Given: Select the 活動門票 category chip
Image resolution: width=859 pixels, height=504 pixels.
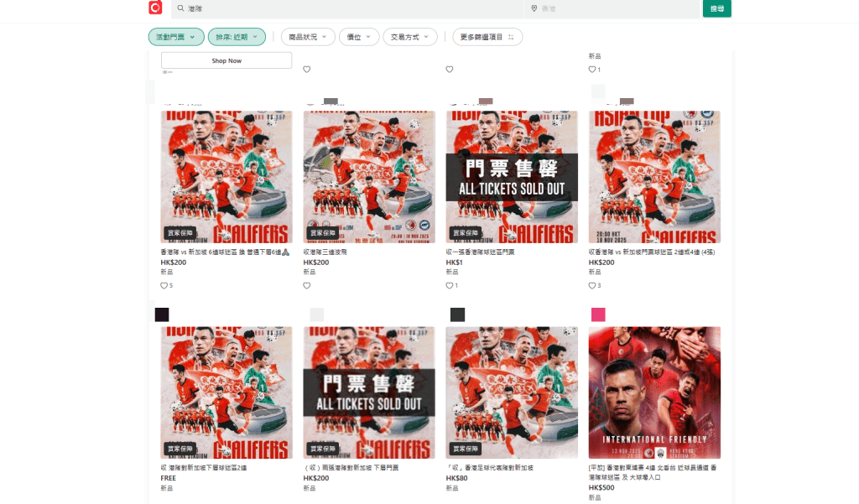Looking at the screenshot, I should click(x=176, y=36).
